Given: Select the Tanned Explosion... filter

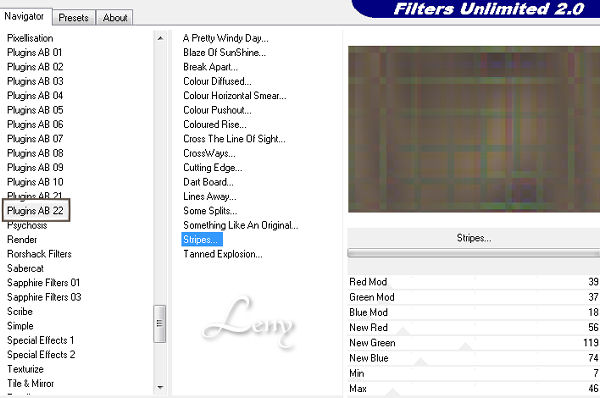Looking at the screenshot, I should click(x=223, y=254).
